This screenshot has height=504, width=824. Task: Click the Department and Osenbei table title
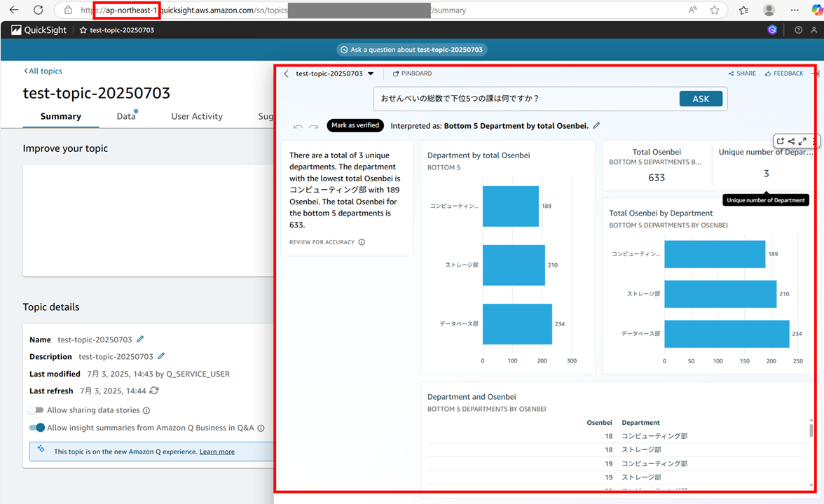click(x=472, y=397)
